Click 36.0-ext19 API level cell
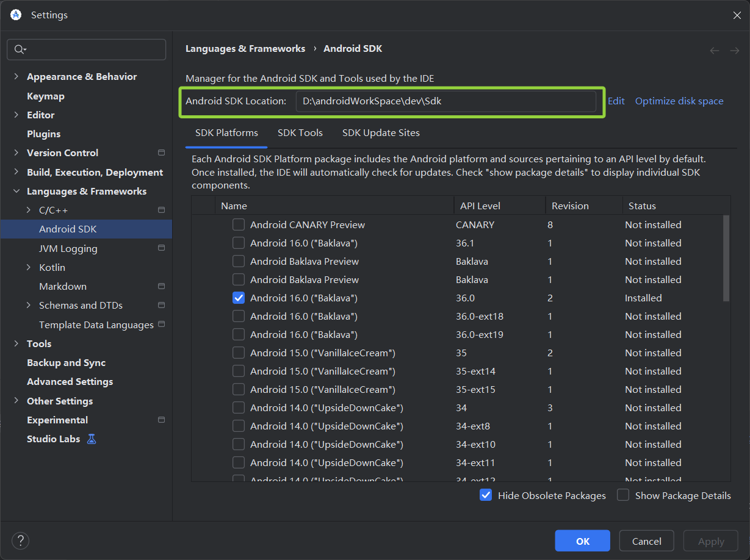The height and width of the screenshot is (560, 750). click(x=480, y=335)
